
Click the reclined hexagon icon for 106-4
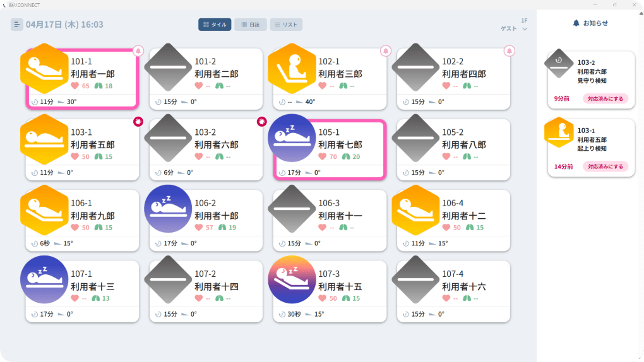pyautogui.click(x=415, y=210)
